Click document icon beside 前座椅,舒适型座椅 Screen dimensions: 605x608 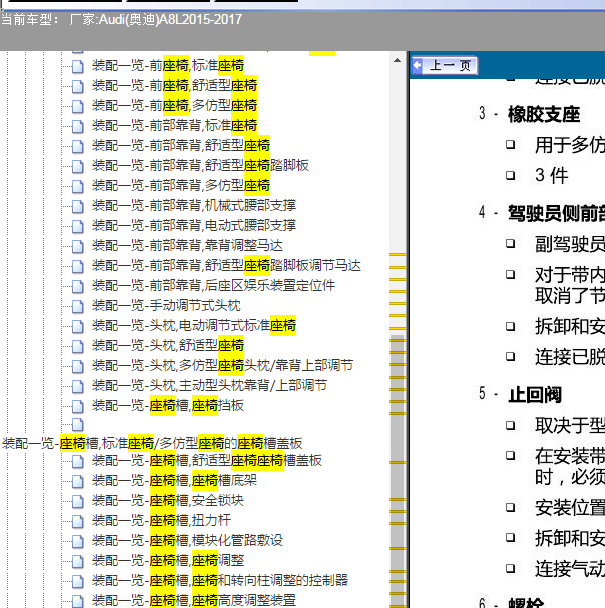point(78,86)
